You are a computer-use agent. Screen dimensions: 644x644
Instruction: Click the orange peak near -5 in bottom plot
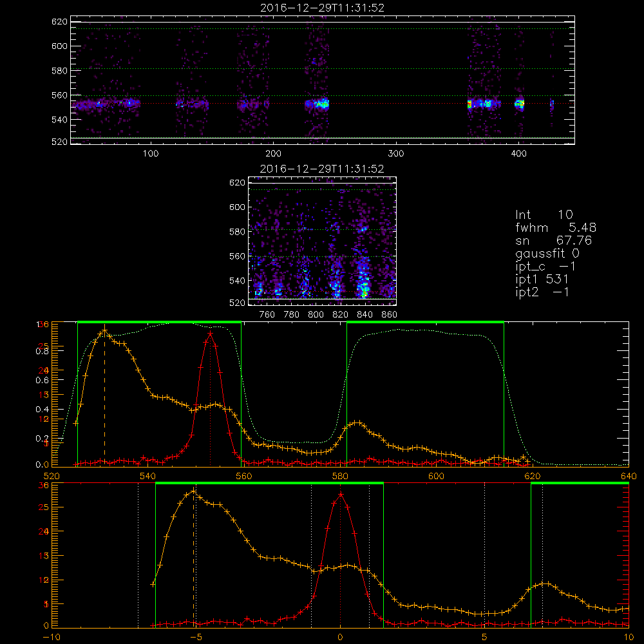coord(194,491)
